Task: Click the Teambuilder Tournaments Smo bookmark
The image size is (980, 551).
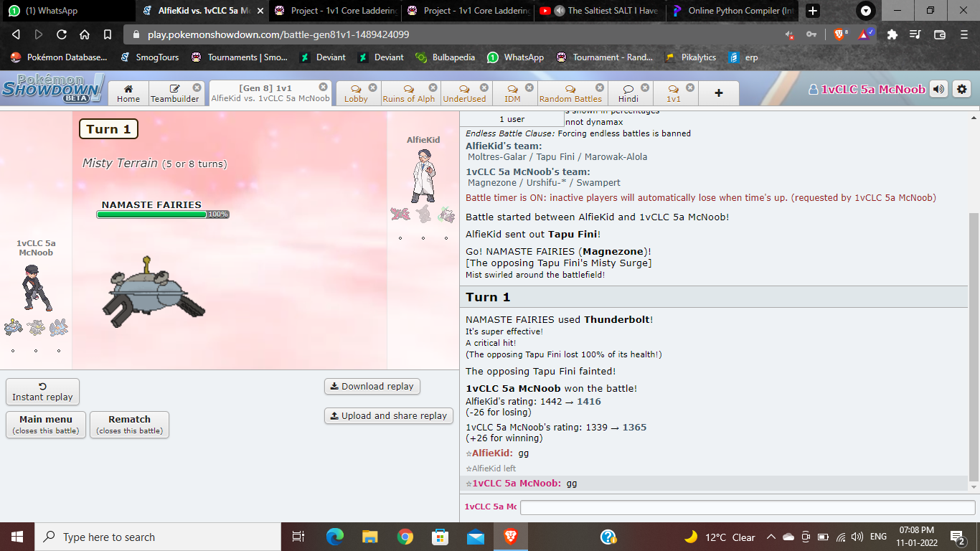Action: click(239, 57)
